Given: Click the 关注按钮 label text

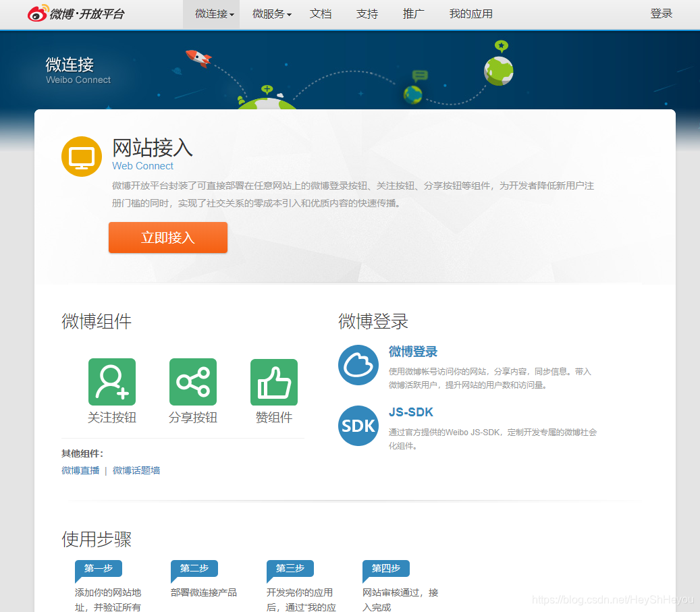Looking at the screenshot, I should [112, 418].
